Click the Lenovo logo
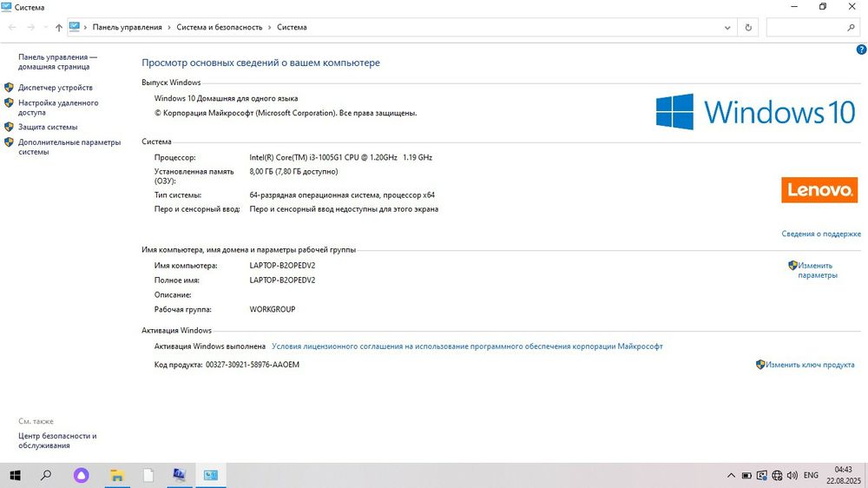 point(819,190)
